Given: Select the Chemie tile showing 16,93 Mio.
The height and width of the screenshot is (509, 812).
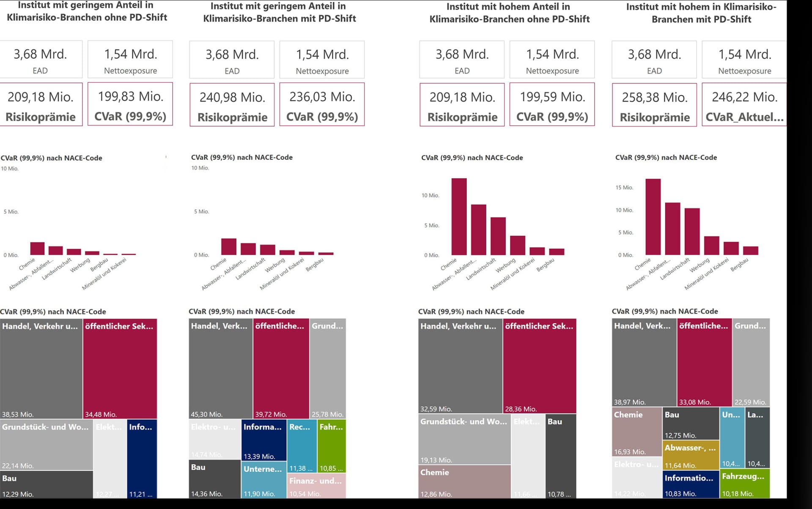Looking at the screenshot, I should (637, 432).
